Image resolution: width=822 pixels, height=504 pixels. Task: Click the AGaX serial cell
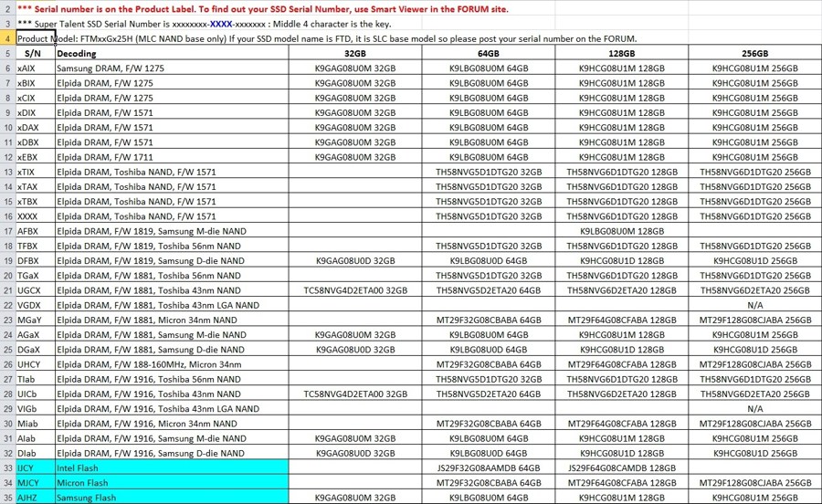35,335
